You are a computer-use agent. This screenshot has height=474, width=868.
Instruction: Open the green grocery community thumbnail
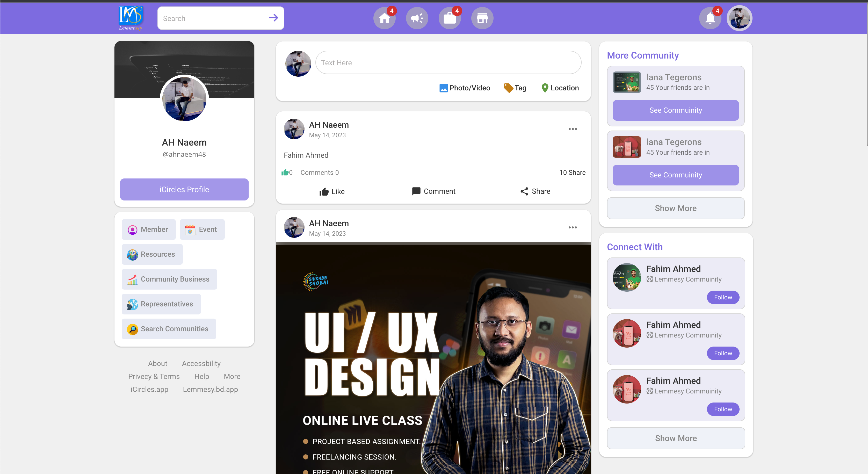627,82
